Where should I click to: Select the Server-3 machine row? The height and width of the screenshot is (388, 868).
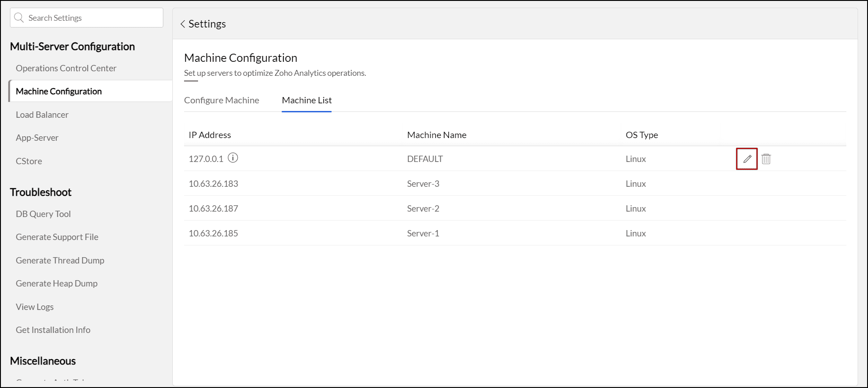(x=423, y=184)
